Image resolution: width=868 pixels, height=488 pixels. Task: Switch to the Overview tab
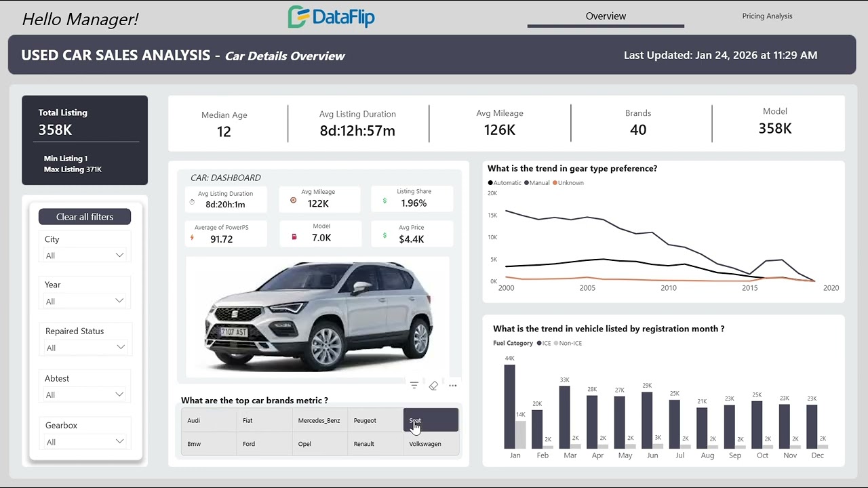[x=606, y=16]
